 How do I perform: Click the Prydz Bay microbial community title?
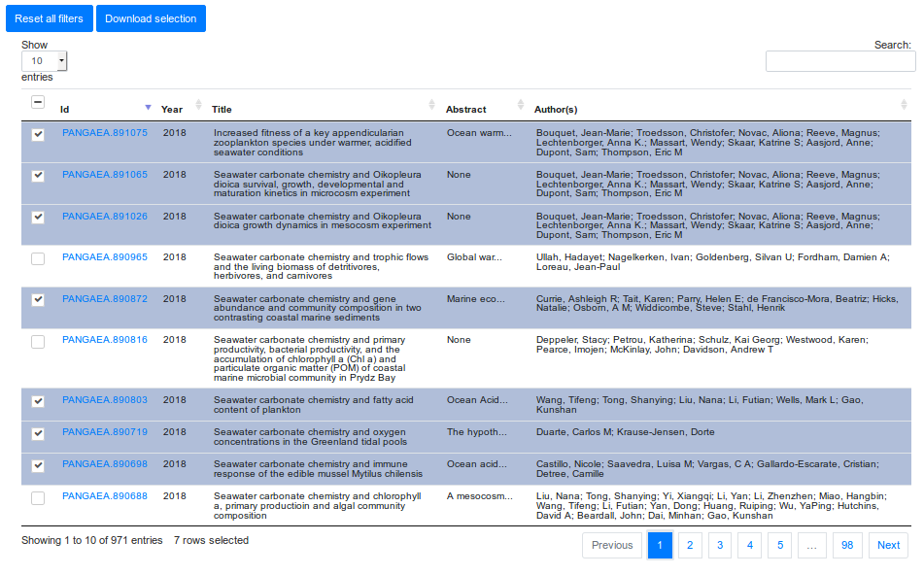coord(310,358)
